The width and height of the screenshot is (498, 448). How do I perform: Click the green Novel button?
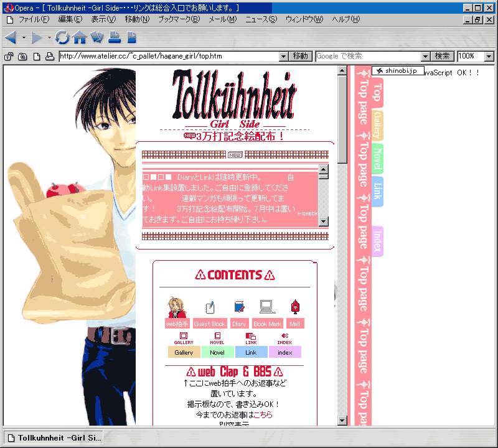click(x=217, y=352)
